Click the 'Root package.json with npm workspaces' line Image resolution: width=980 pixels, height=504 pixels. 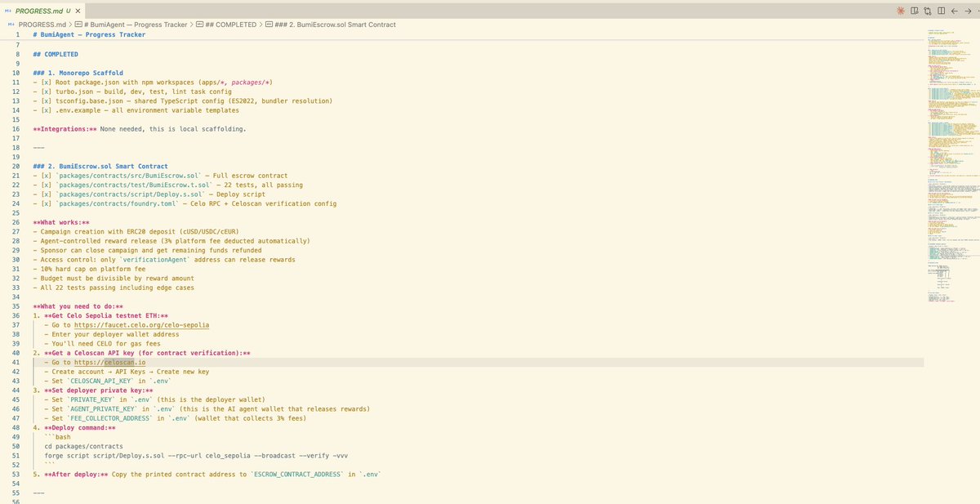point(153,83)
